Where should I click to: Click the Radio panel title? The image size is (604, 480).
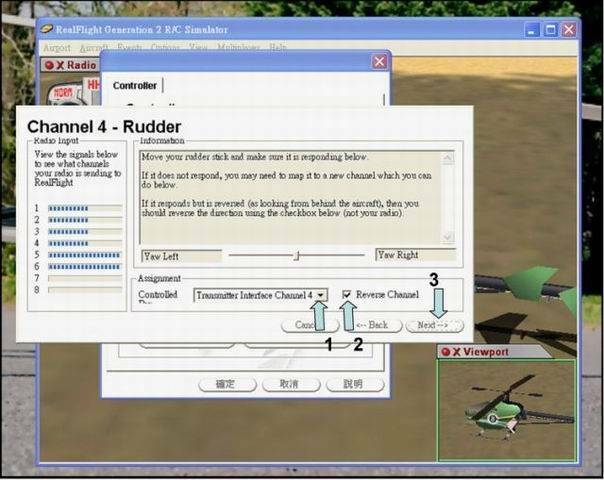pyautogui.click(x=82, y=65)
